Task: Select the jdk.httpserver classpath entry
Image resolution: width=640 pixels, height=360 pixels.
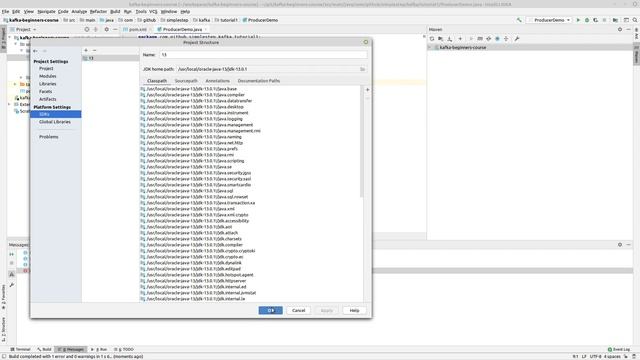Action: tap(193, 281)
